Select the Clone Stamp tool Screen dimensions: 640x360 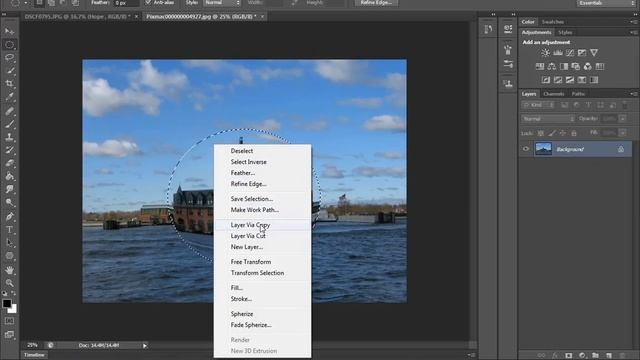[x=9, y=137]
